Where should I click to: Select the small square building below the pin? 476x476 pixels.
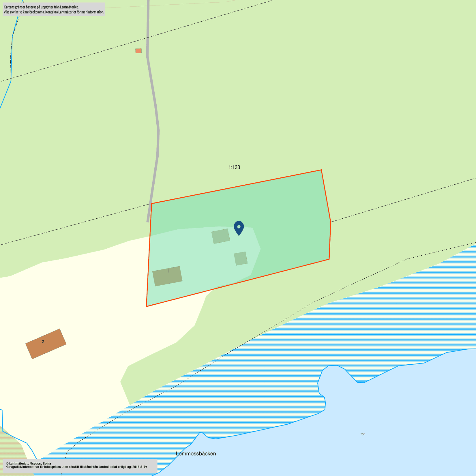[241, 258]
